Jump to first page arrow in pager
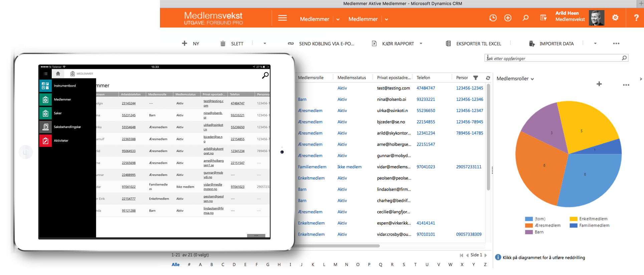Image resolution: width=644 pixels, height=275 pixels. coord(461,255)
